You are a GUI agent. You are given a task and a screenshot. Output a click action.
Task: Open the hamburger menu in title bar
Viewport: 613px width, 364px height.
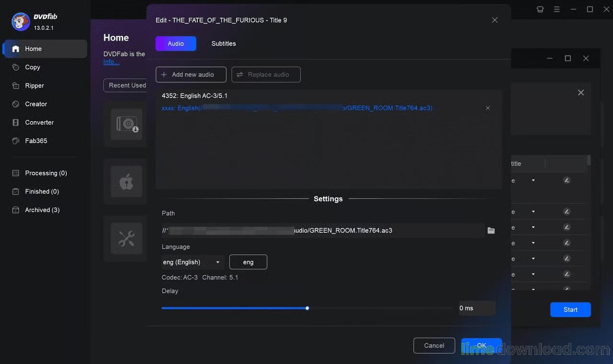[x=556, y=9]
